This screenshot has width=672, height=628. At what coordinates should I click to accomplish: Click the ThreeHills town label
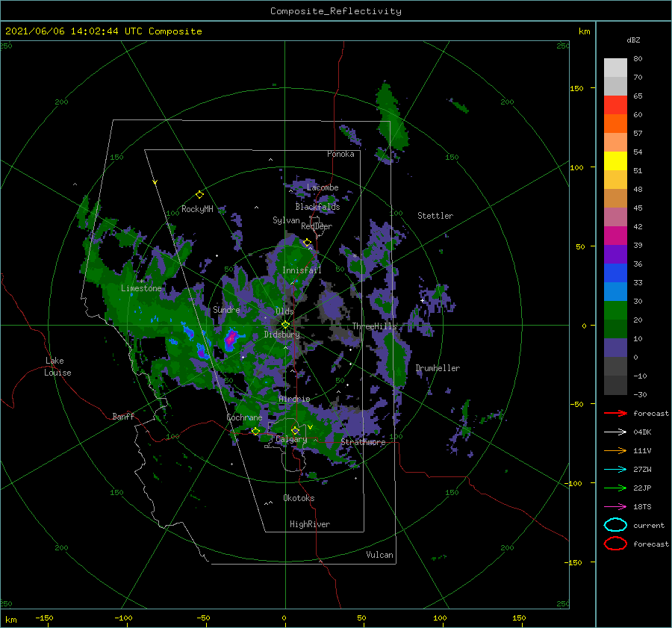pos(374,326)
